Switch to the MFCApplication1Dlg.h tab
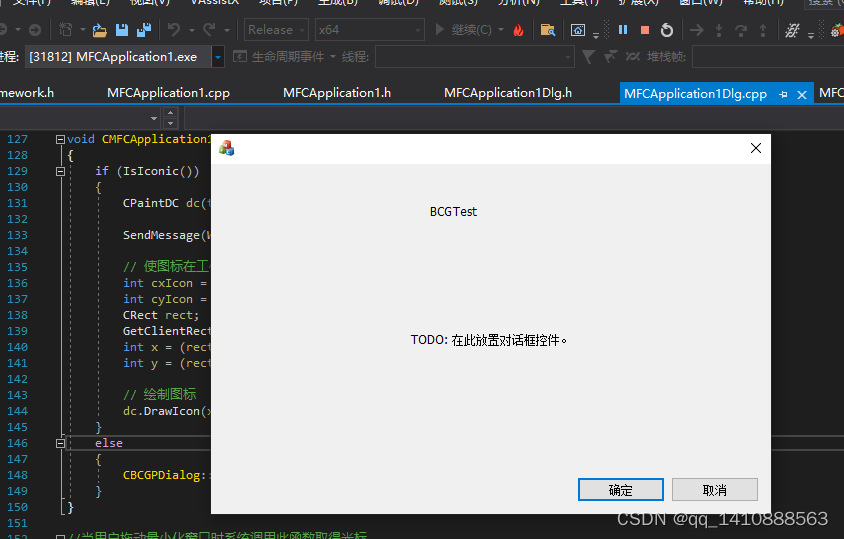The width and height of the screenshot is (844, 539). click(508, 93)
